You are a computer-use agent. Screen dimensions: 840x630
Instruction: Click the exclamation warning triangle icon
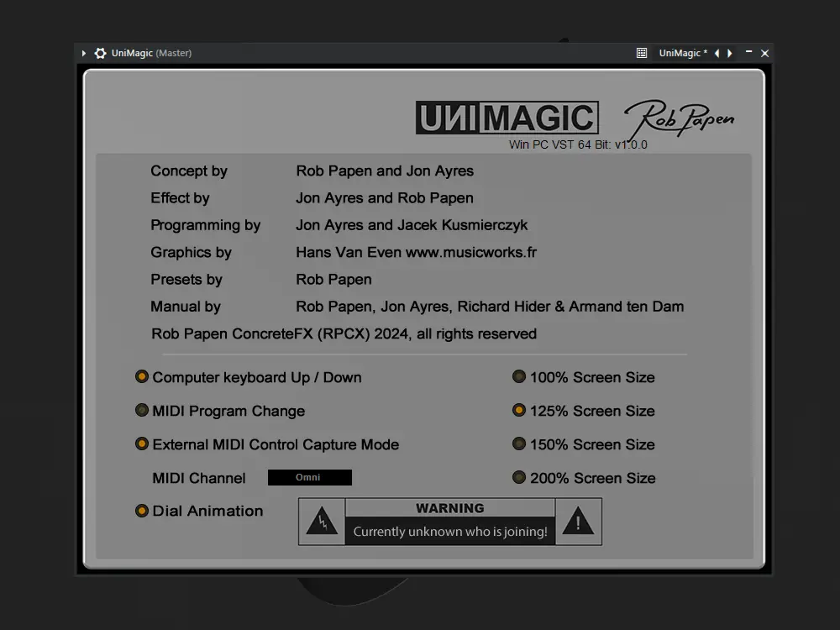click(x=578, y=522)
